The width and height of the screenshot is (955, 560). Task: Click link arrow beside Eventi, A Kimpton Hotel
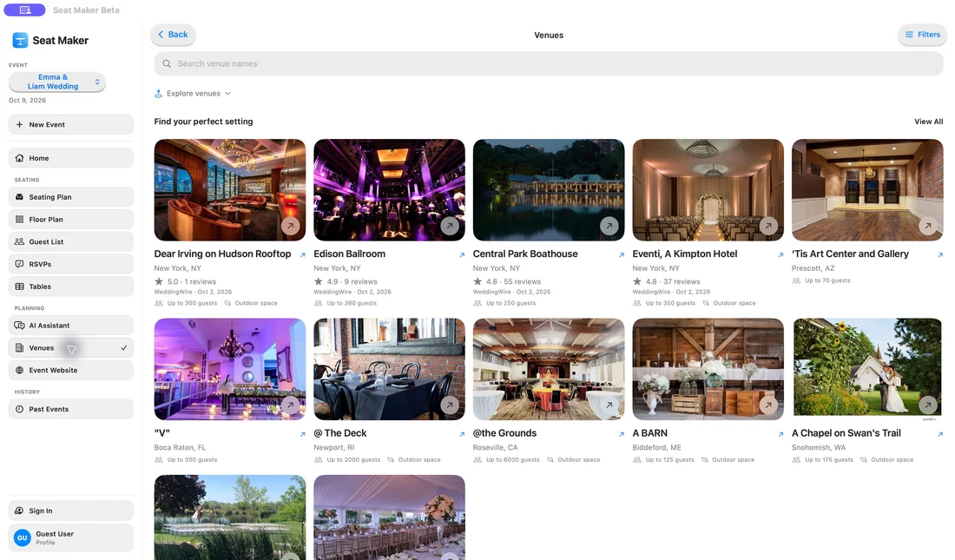click(780, 254)
